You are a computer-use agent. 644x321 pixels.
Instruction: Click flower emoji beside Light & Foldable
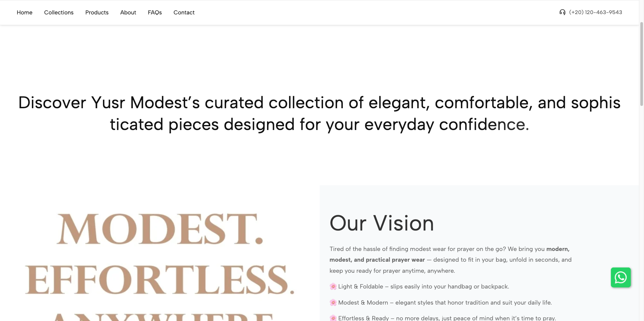tap(333, 286)
